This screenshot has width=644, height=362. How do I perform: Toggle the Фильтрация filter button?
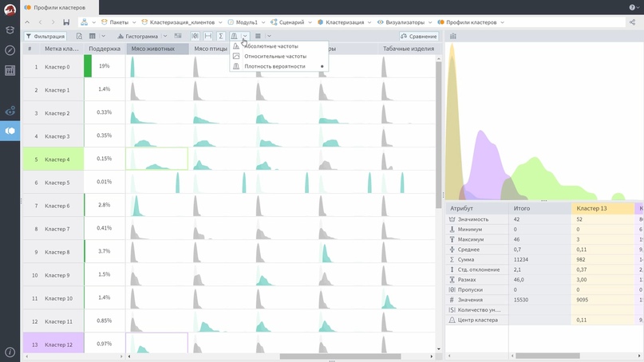point(45,37)
